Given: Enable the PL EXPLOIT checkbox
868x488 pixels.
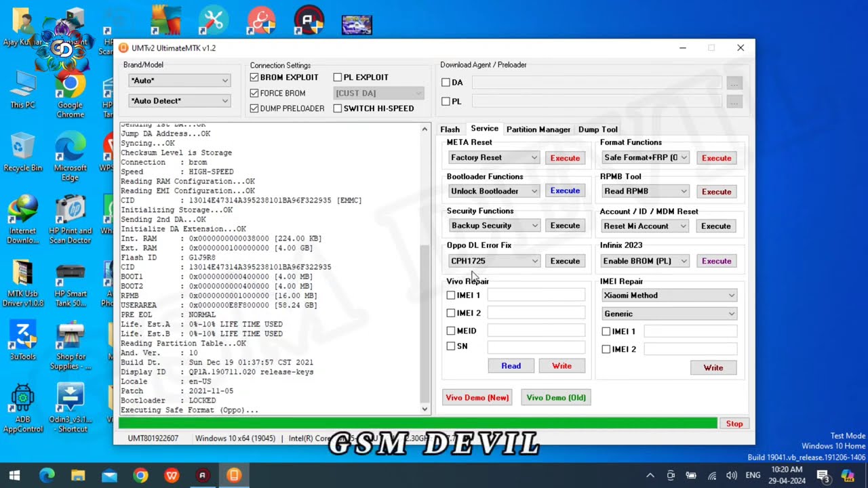Looking at the screenshot, I should point(338,77).
